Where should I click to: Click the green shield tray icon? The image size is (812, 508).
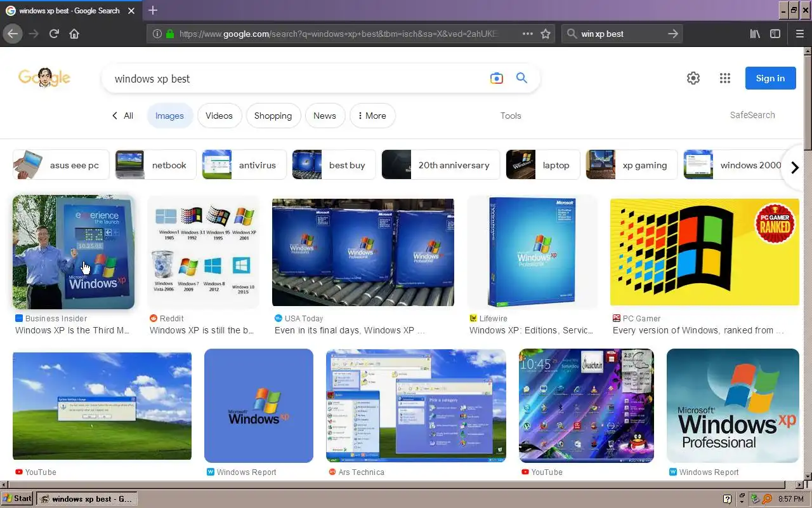pos(755,499)
